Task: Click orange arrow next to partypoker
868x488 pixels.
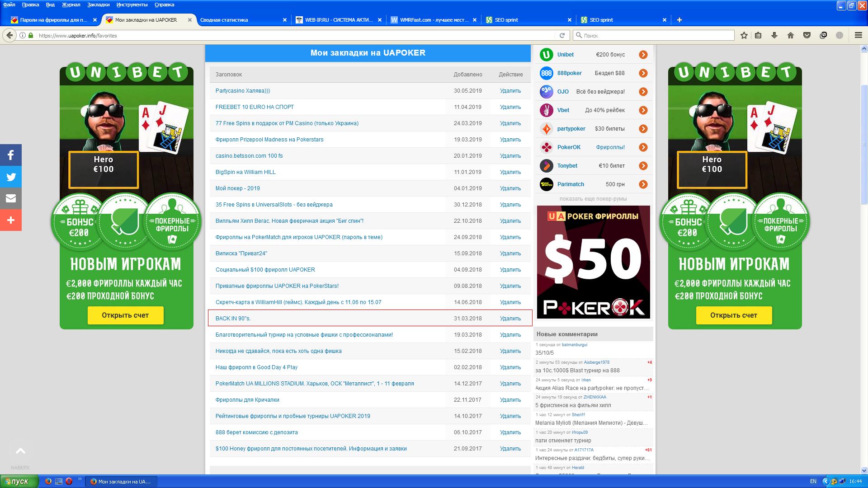Action: coord(643,129)
